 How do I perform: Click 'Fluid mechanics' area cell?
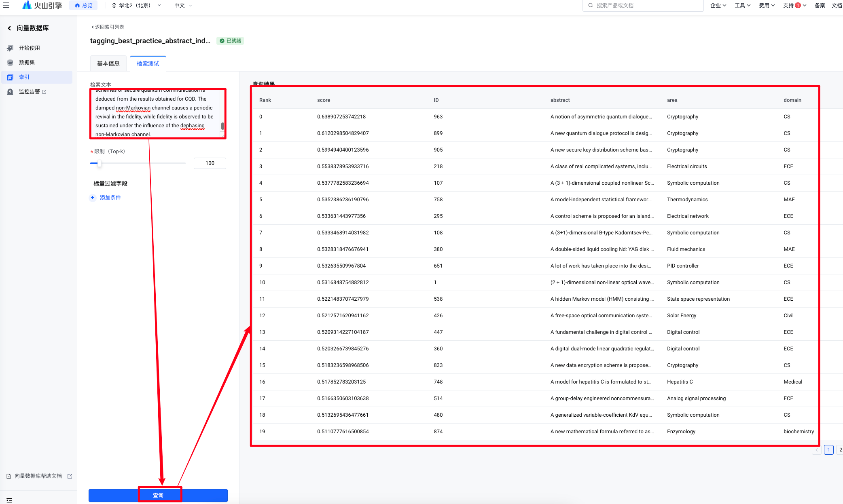(x=686, y=249)
